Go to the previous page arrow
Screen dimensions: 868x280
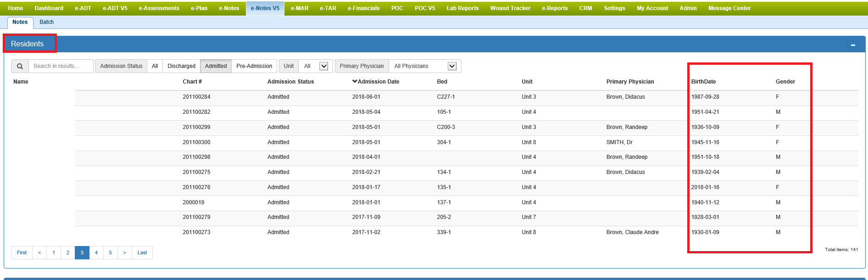pos(39,253)
